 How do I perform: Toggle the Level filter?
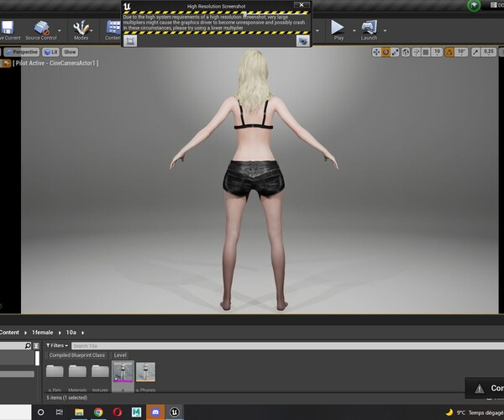[x=120, y=355]
